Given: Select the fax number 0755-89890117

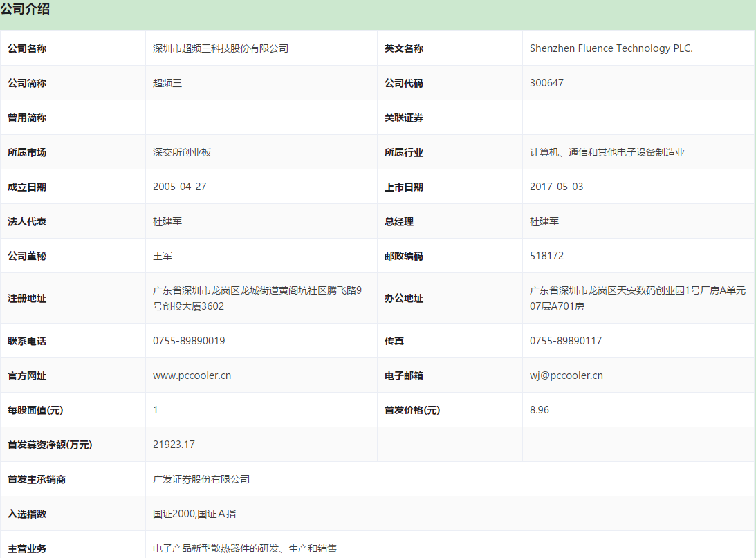Looking at the screenshot, I should [566, 341].
